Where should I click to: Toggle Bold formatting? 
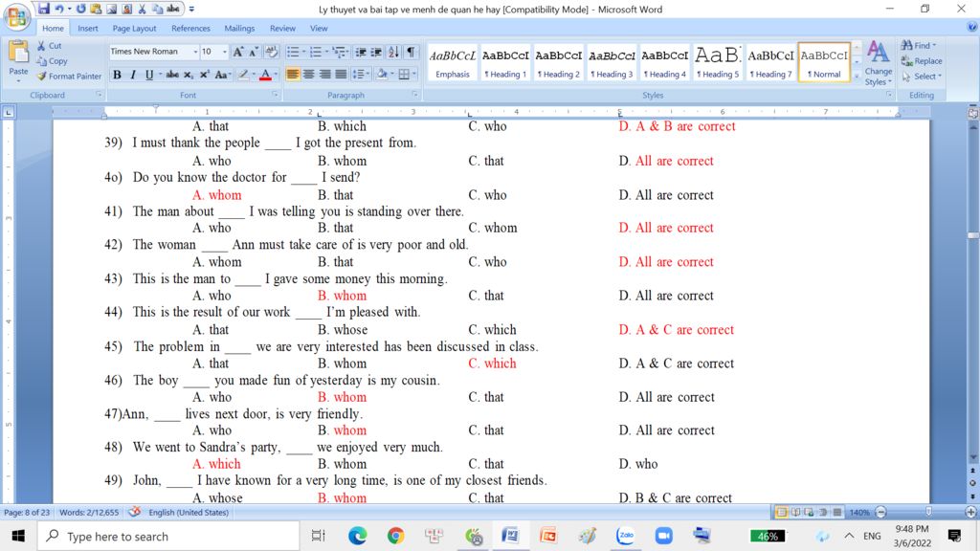117,75
